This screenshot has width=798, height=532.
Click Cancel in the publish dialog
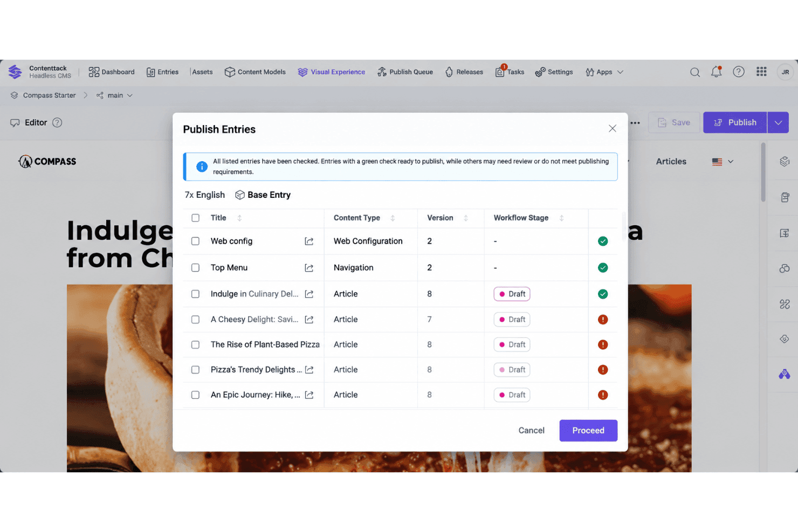531,430
